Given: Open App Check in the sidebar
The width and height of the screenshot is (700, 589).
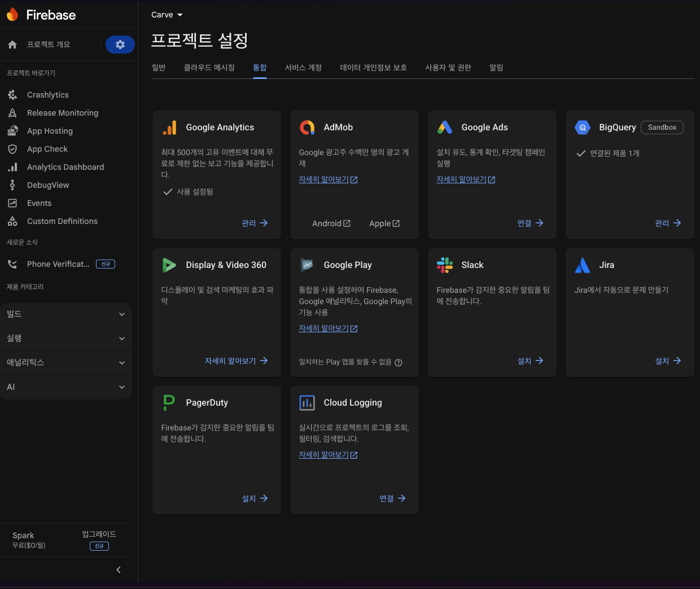Looking at the screenshot, I should coord(47,149).
